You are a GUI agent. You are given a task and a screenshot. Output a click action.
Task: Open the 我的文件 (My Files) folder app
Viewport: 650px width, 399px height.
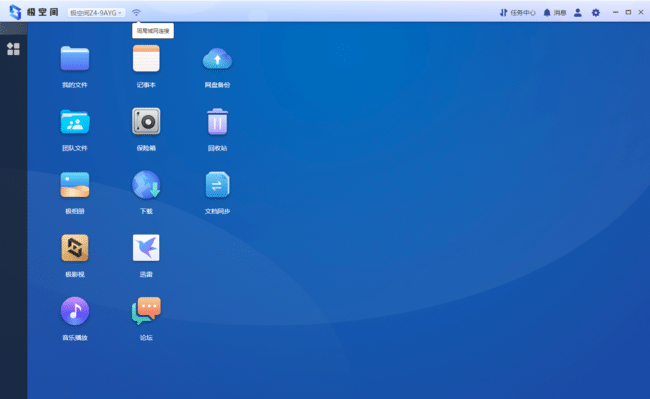click(75, 59)
